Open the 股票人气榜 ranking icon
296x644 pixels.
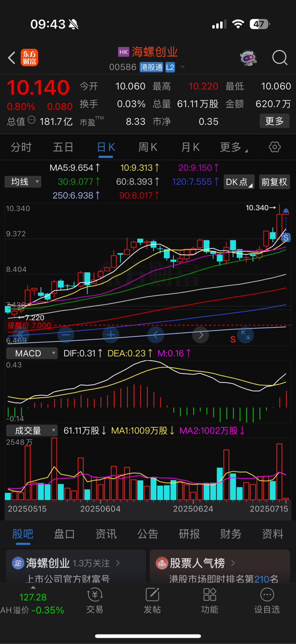click(161, 563)
